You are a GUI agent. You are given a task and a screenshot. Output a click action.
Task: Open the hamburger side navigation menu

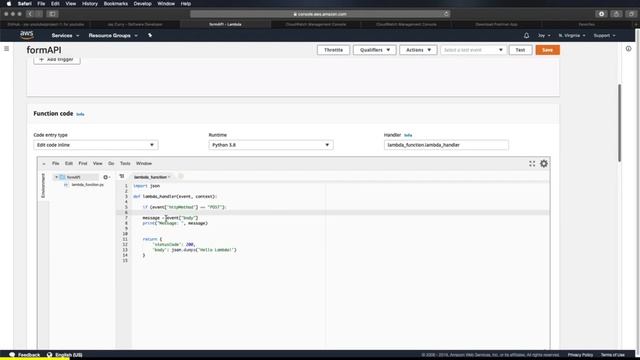[6, 49]
